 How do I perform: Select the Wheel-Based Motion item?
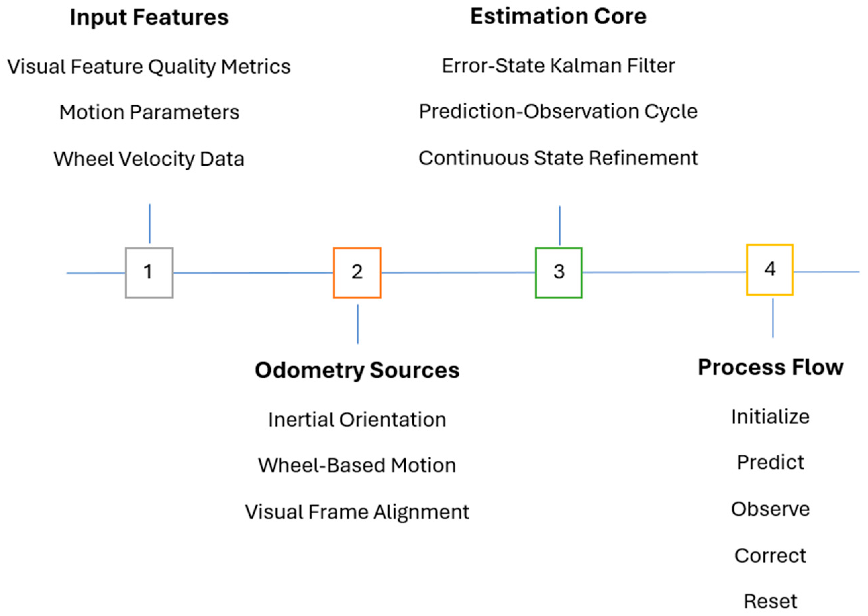coord(357,465)
